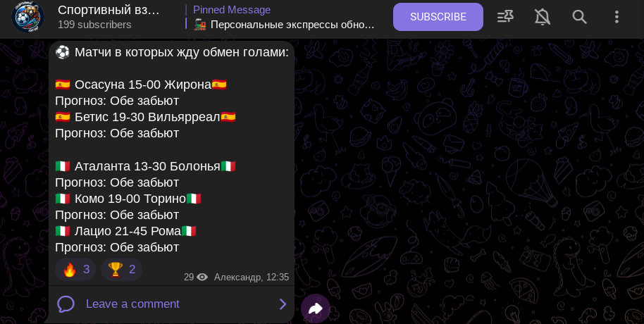
Task: Open search in this channel
Action: coord(579,17)
